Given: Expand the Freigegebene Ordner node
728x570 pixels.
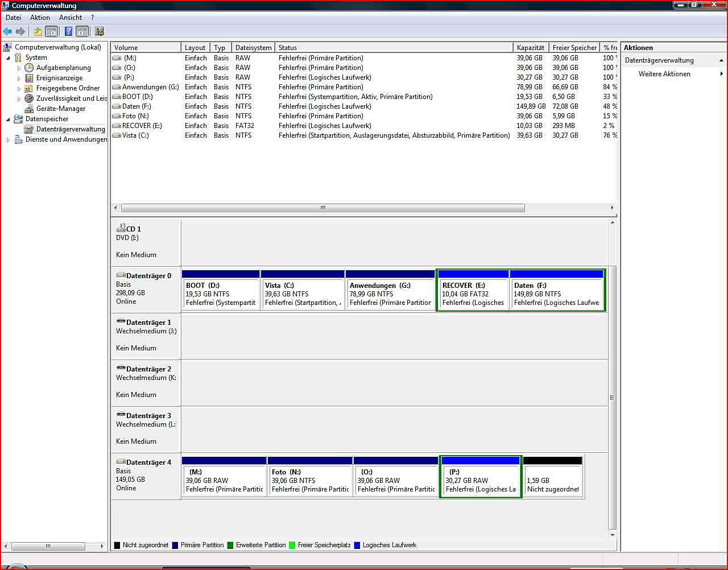Looking at the screenshot, I should pos(19,89).
